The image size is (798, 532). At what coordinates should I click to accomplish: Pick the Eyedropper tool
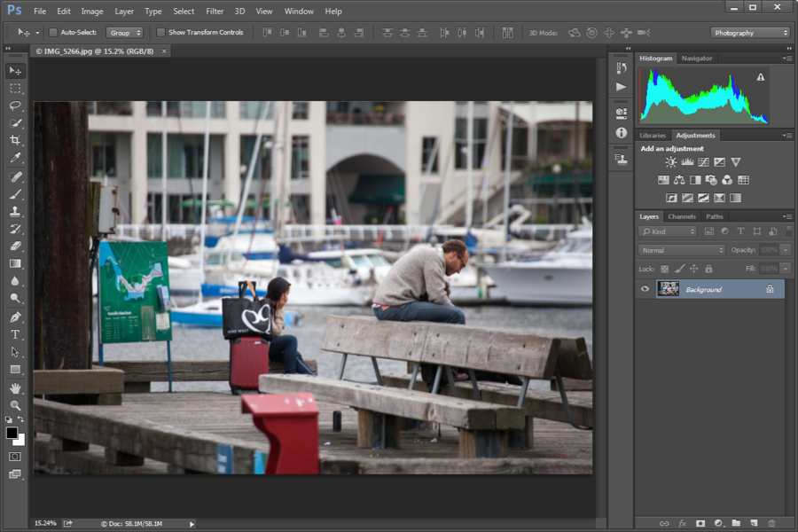(x=15, y=159)
